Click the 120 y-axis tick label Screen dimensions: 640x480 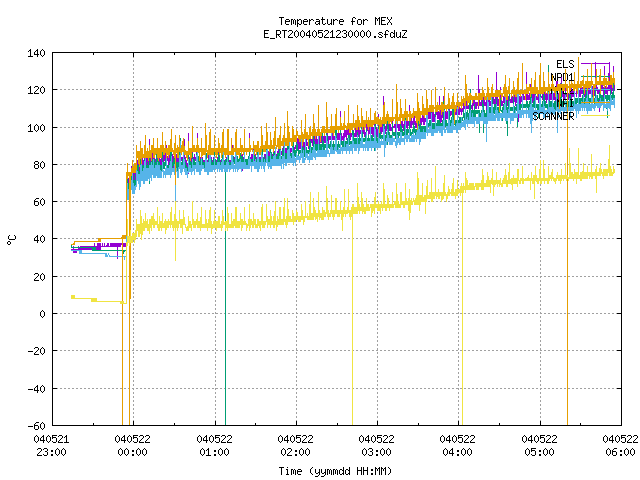click(x=36, y=90)
